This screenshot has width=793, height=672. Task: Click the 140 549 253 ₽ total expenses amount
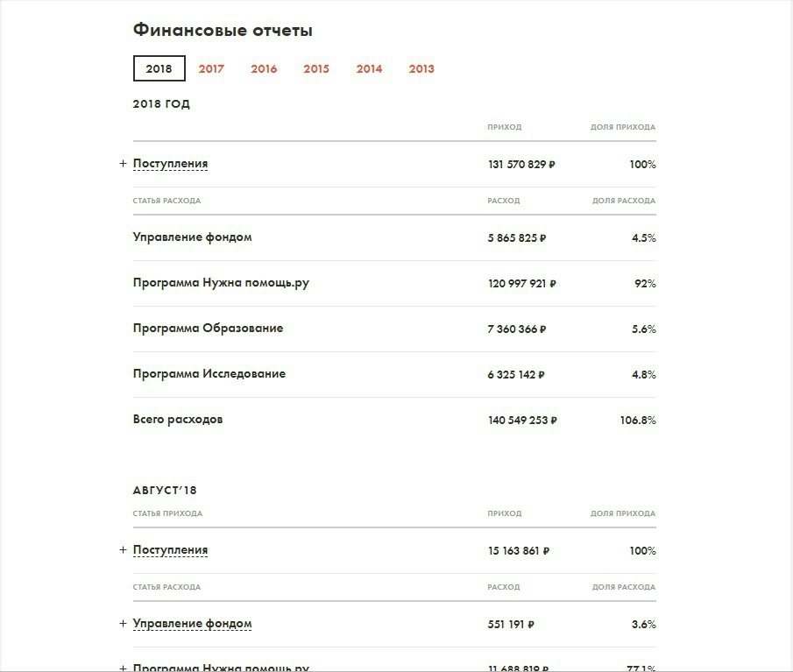point(522,421)
